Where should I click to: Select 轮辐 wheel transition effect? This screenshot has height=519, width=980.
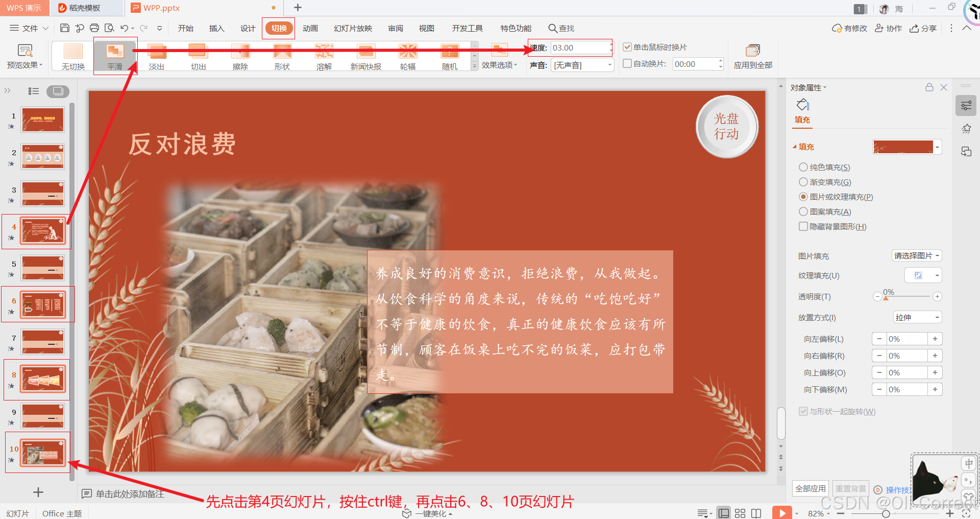[x=408, y=57]
